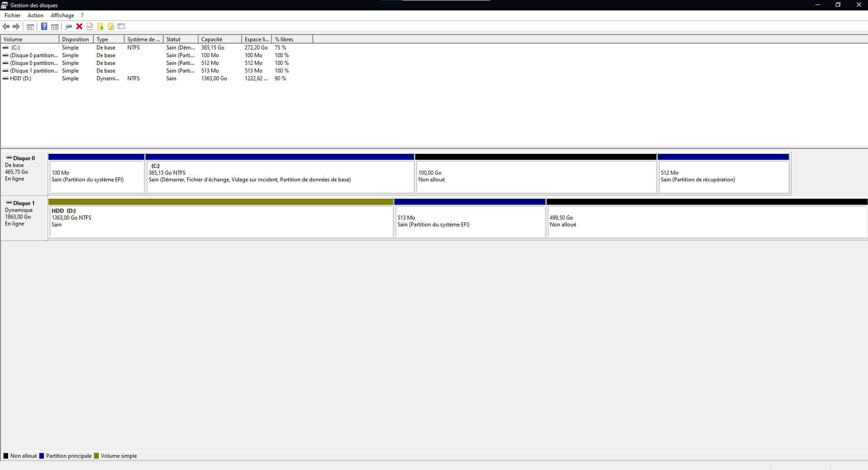
Task: Select the 100,00 Go Non alloué space
Action: [536, 173]
